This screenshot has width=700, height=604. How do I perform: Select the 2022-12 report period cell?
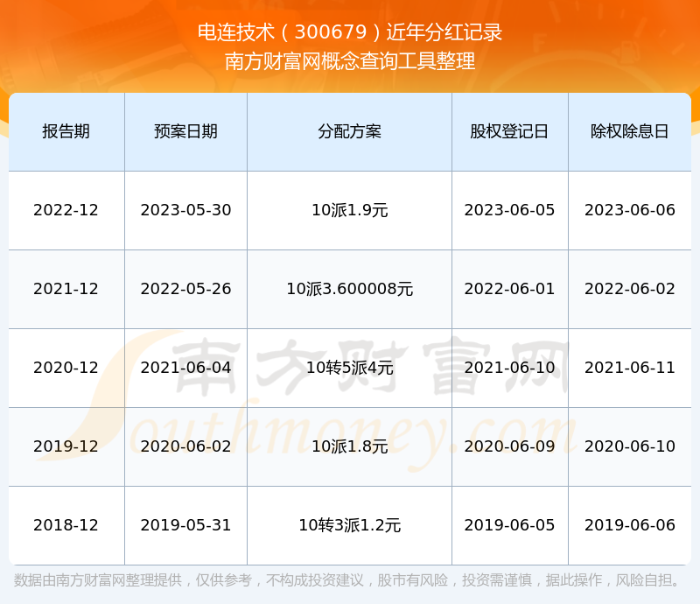point(66,210)
